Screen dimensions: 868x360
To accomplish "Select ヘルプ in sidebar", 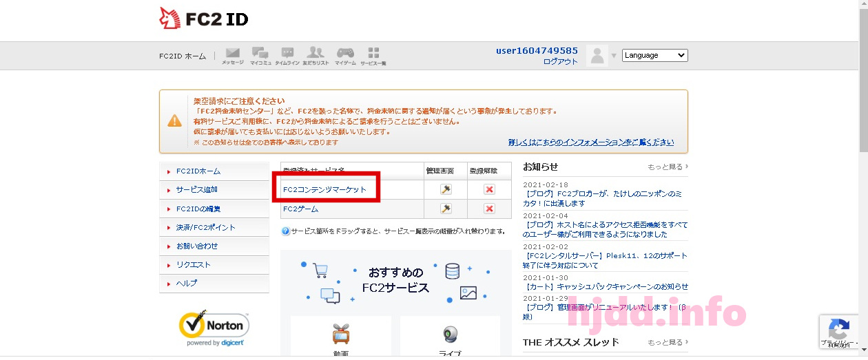I will 214,283.
